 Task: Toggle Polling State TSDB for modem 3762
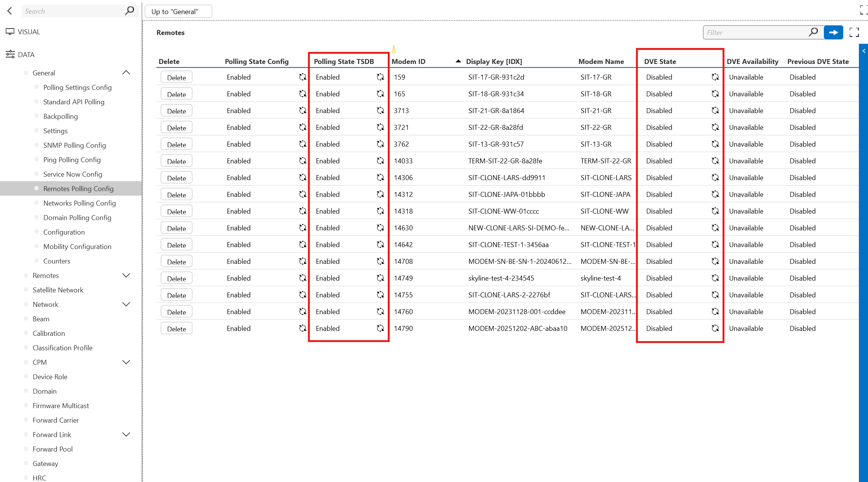click(x=380, y=144)
